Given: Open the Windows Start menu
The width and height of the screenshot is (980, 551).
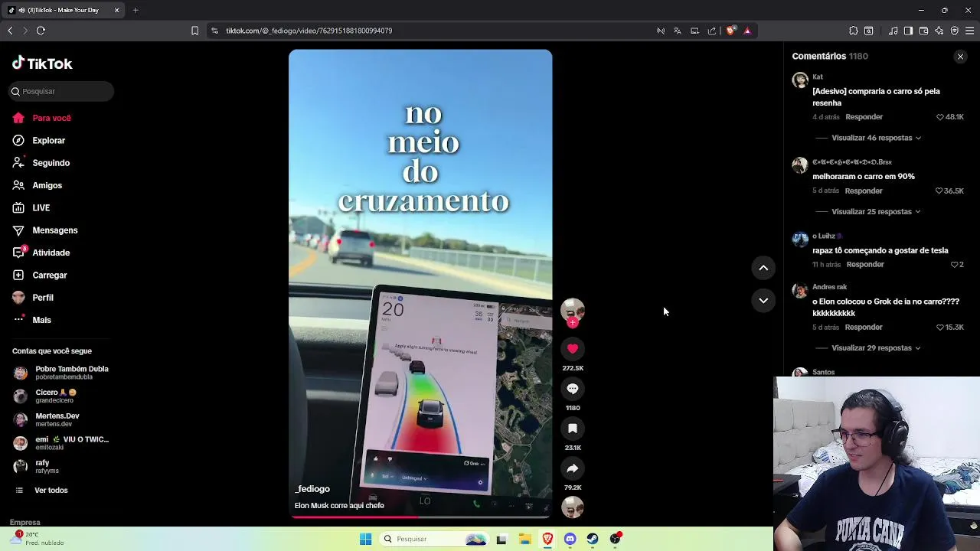Looking at the screenshot, I should click(365, 539).
